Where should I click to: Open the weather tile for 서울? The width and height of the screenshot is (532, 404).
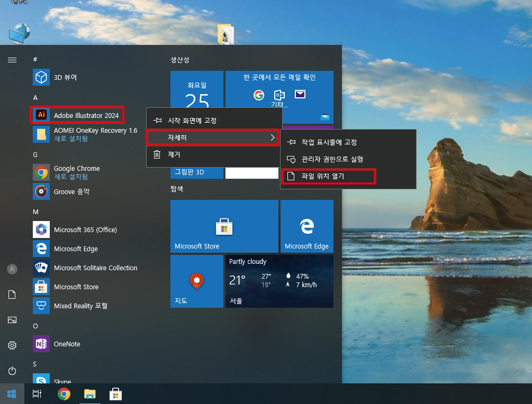(x=279, y=281)
